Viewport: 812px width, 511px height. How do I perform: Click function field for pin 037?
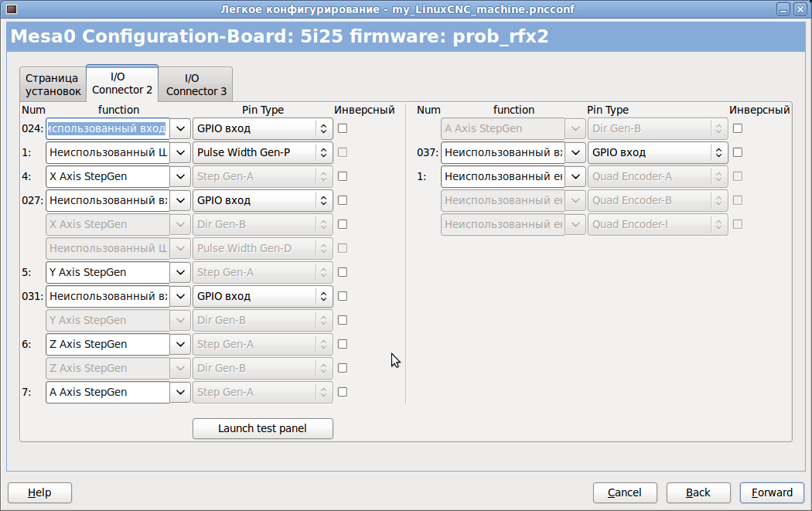click(503, 152)
